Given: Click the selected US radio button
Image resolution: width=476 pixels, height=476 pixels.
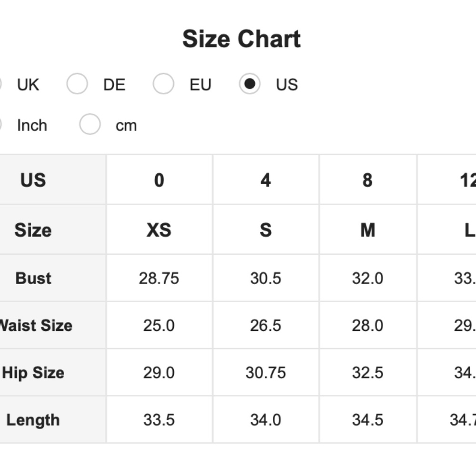Looking at the screenshot, I should 249,84.
